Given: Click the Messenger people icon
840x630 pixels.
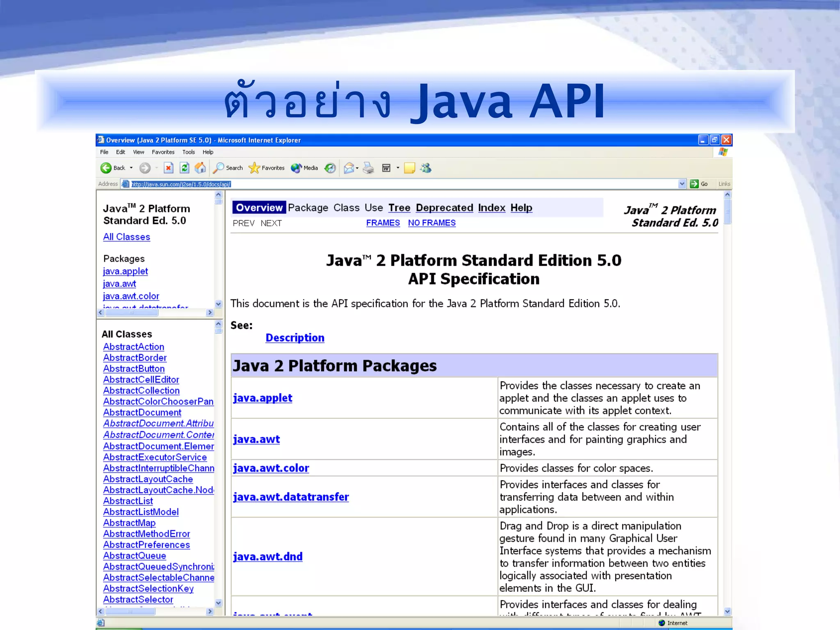Looking at the screenshot, I should (426, 168).
